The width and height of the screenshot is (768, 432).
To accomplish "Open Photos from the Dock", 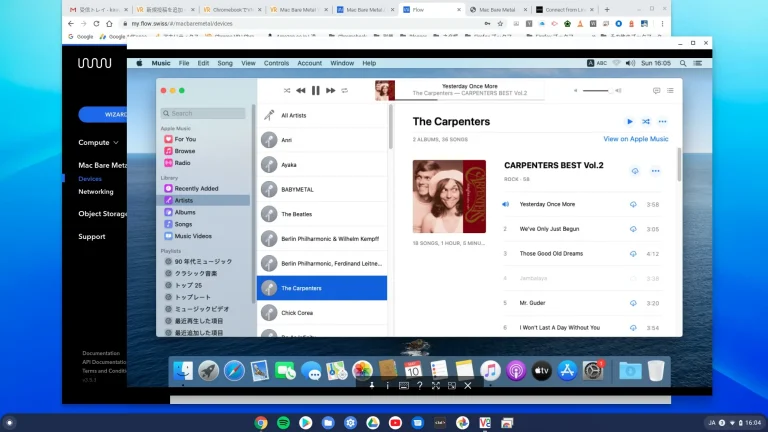I will [x=362, y=371].
